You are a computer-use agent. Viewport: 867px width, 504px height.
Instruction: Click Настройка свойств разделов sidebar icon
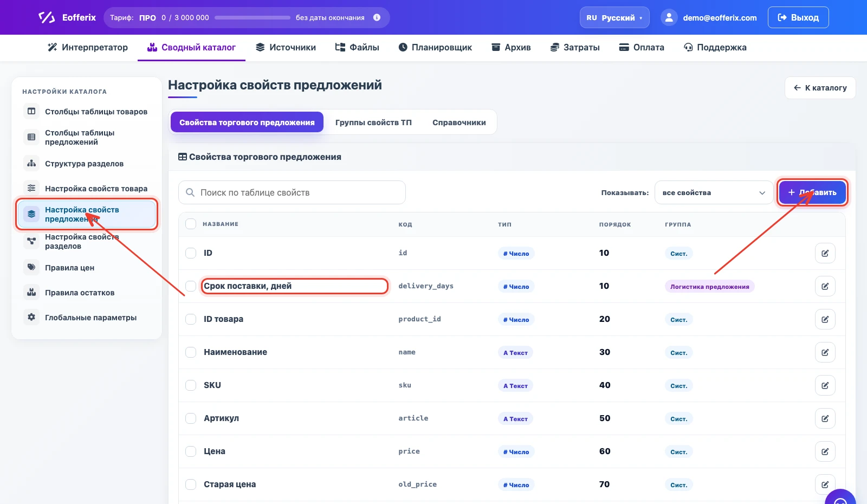coord(31,241)
